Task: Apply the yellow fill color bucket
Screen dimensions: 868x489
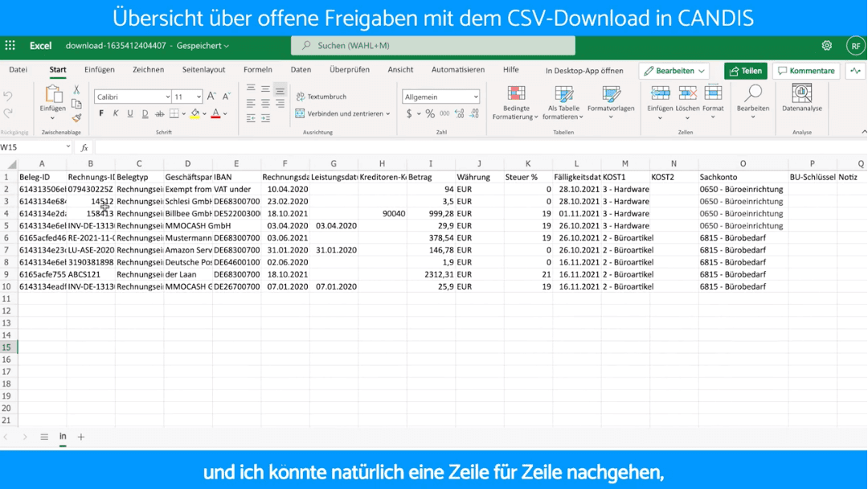Action: tap(194, 113)
